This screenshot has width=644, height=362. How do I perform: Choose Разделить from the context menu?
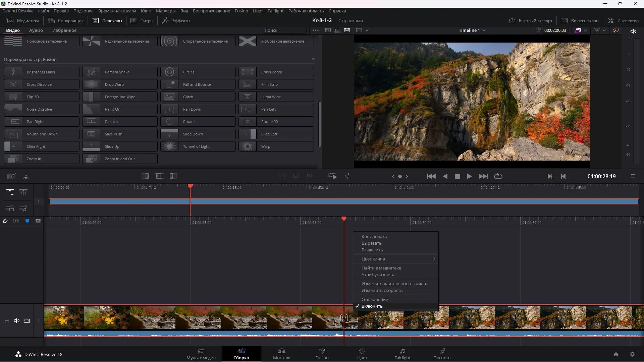point(372,250)
